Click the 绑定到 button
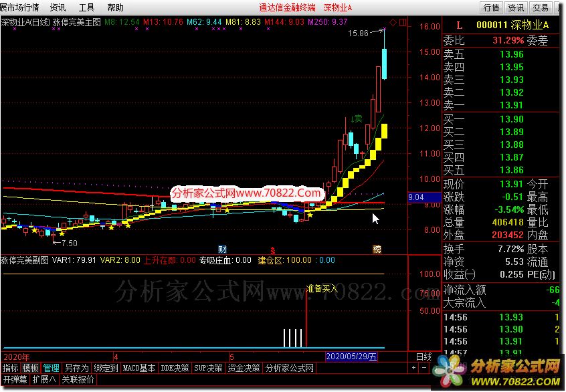Viewport: 566px width, 392px height. point(106,368)
